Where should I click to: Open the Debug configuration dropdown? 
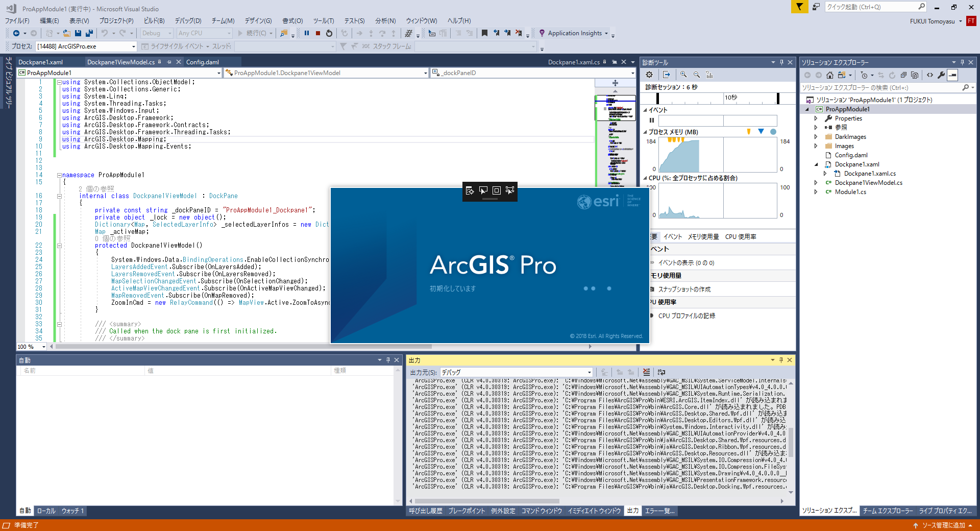158,33
